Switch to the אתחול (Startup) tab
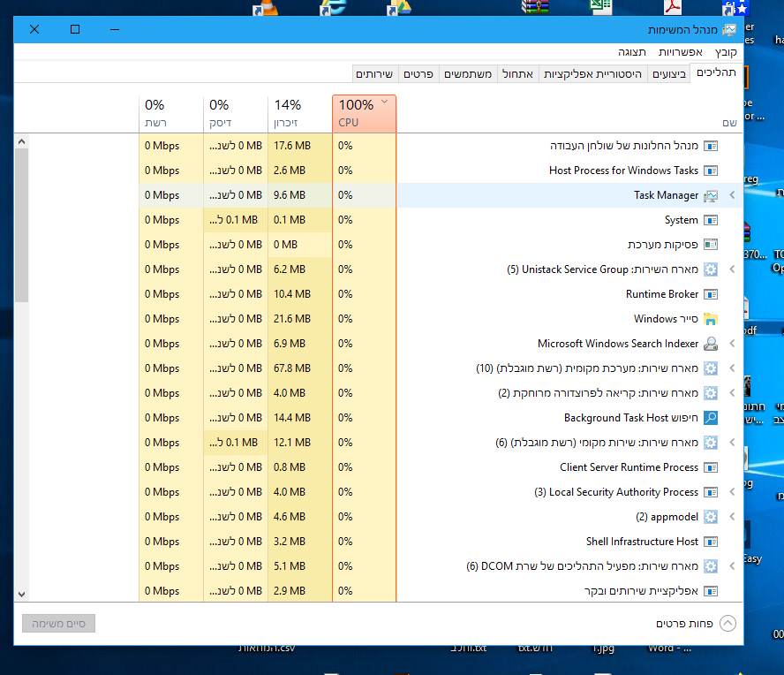This screenshot has width=784, height=675. coord(517,74)
